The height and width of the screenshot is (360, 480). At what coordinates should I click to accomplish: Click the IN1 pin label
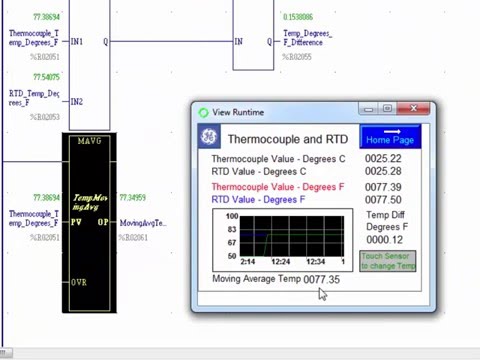tap(77, 42)
